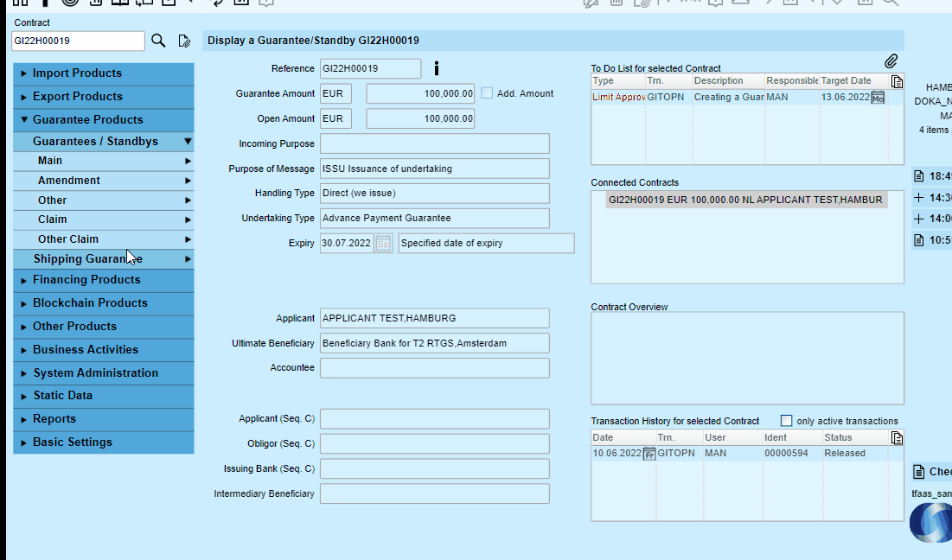
Task: Select the Limit Approv row in To Do List
Action: pos(739,97)
